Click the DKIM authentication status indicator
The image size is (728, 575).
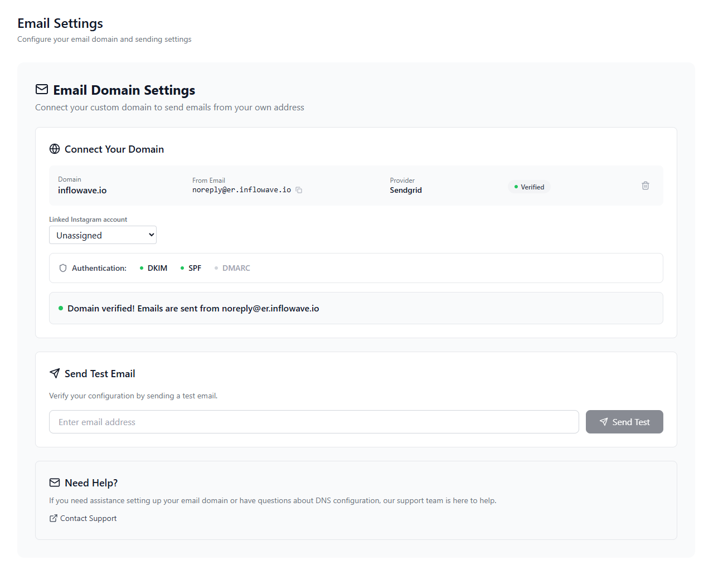[153, 267]
